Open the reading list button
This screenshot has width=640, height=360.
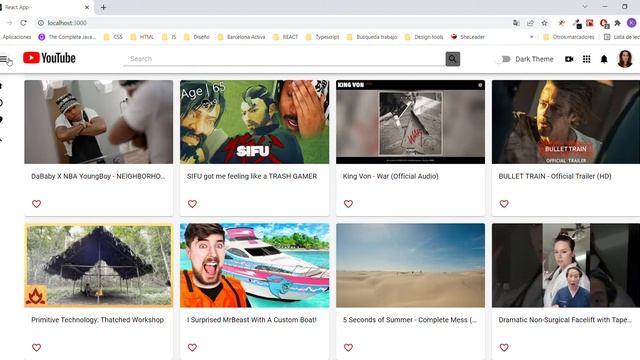pyautogui.click(x=621, y=37)
